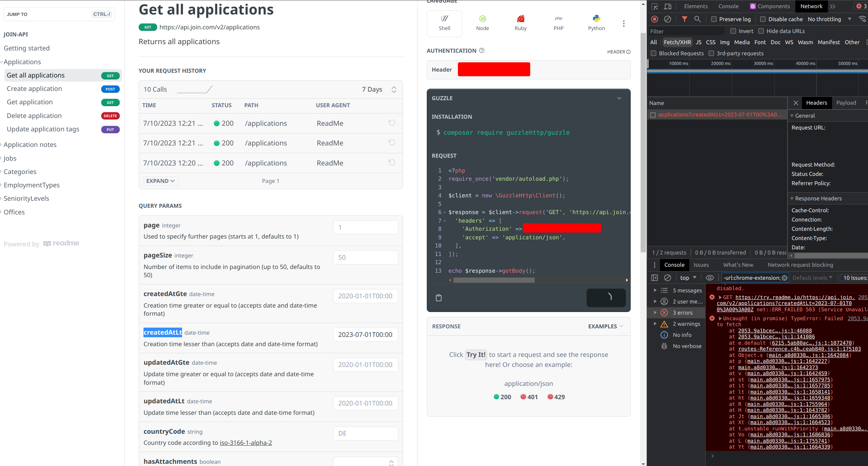
Task: Replay the first request history call
Action: click(x=392, y=123)
